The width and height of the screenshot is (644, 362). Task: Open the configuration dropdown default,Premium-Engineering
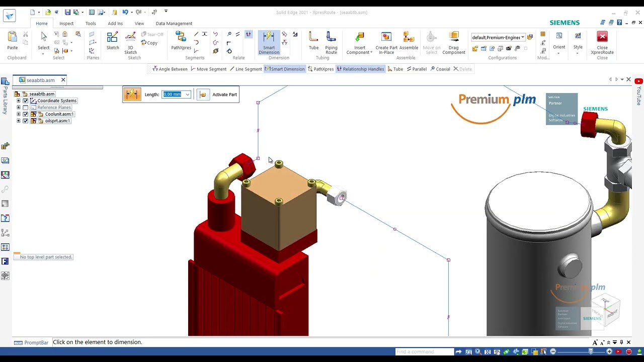523,37
